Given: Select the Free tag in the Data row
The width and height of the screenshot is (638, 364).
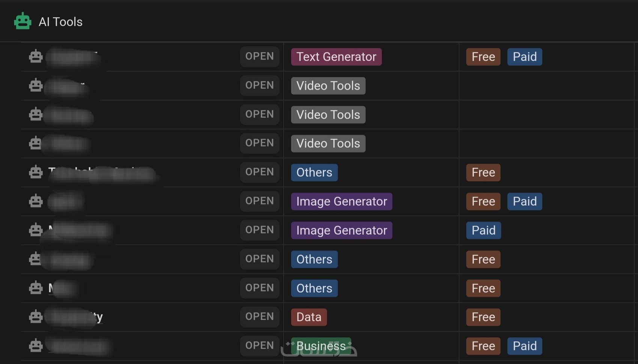Looking at the screenshot, I should click(x=483, y=317).
